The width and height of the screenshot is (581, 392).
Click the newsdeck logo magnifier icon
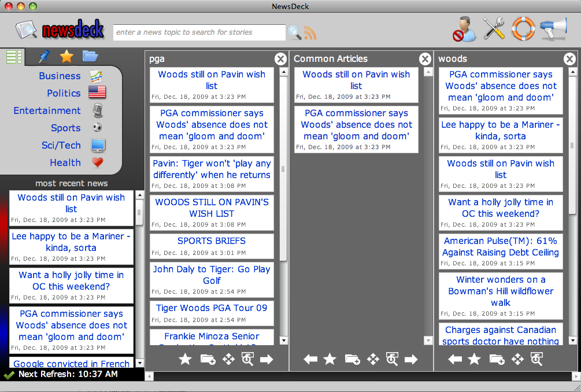tap(26, 30)
